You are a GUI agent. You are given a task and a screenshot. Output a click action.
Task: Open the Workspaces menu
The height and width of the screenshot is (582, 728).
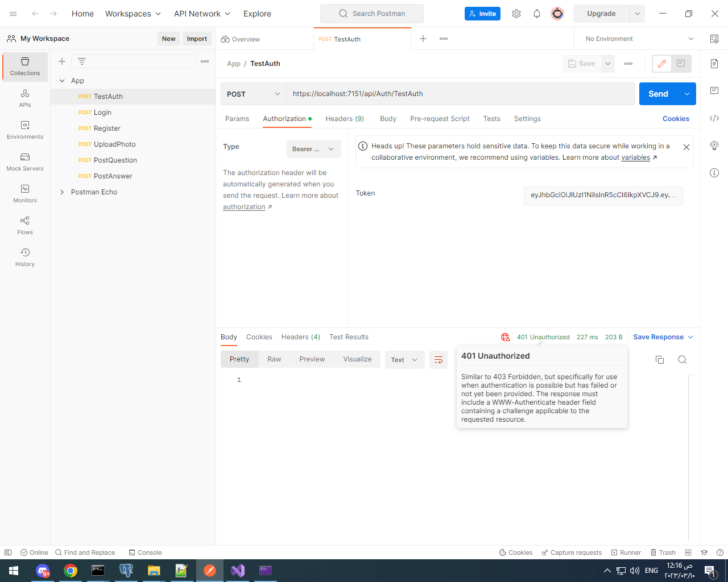click(x=133, y=14)
